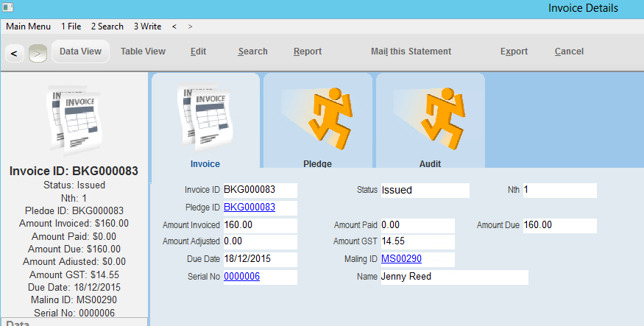Click 'Due Date: 18/12/2015' in sidebar

coord(74,288)
